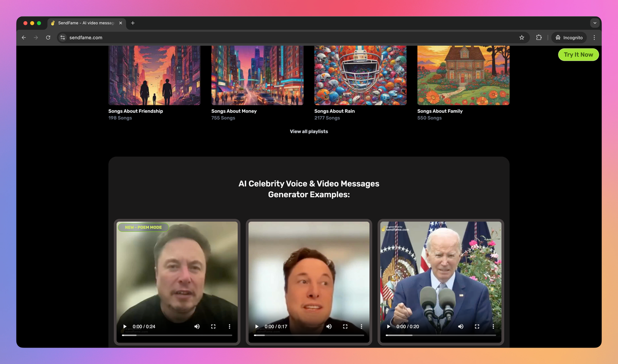View site information icon in address bar
This screenshot has width=618, height=364.
[x=63, y=38]
